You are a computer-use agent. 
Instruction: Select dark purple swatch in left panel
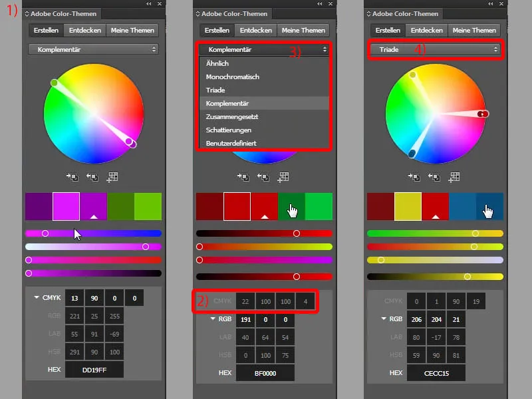(x=39, y=206)
